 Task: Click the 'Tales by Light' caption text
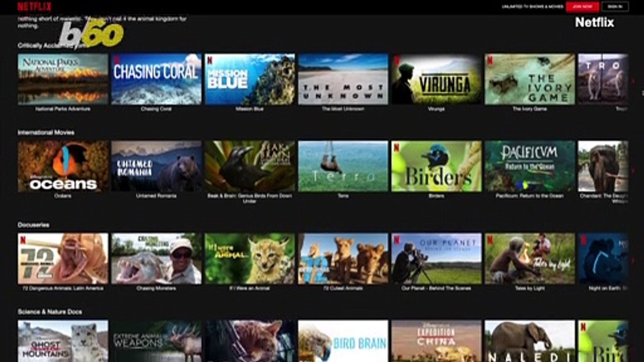tap(530, 288)
